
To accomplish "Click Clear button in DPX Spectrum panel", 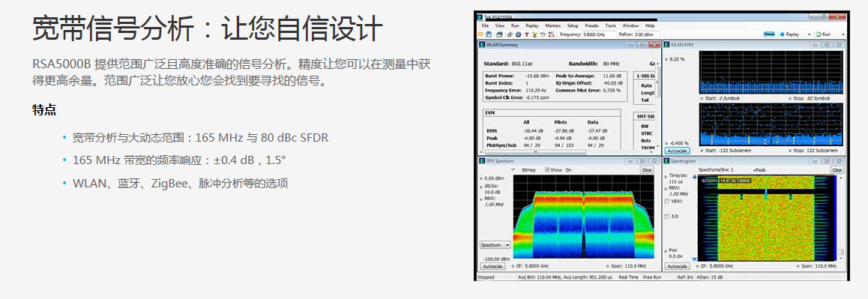I will click(647, 170).
